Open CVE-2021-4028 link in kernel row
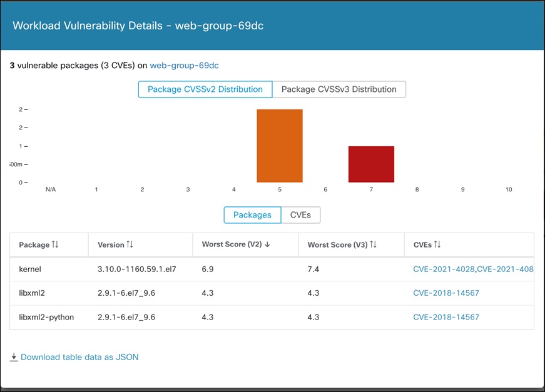This screenshot has height=392, width=545. [x=444, y=269]
